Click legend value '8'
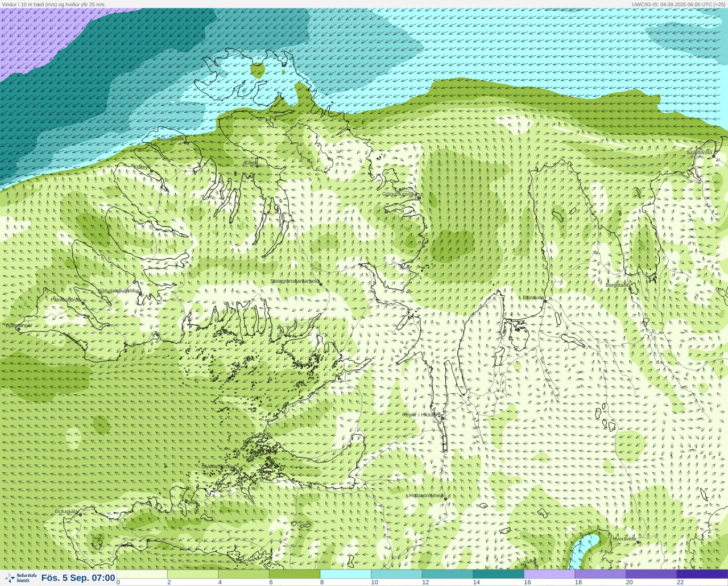The height and width of the screenshot is (586, 728). pyautogui.click(x=321, y=583)
